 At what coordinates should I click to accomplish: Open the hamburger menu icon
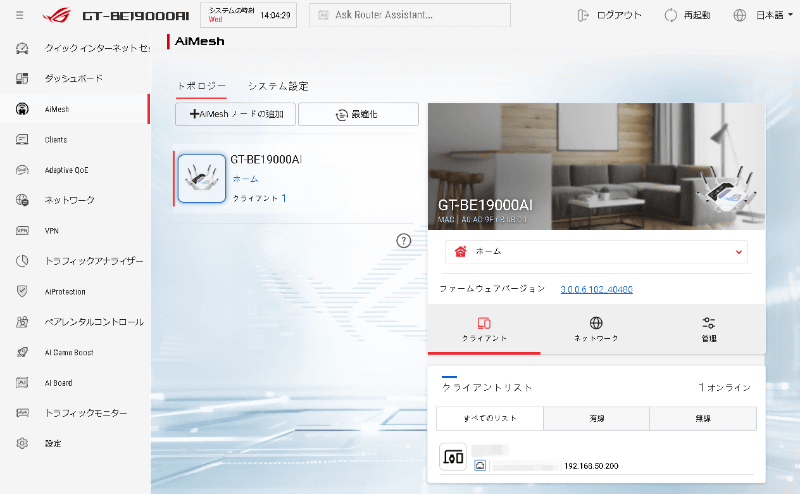[19, 15]
